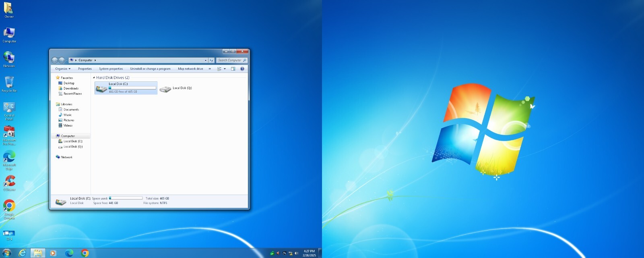This screenshot has height=258, width=644.
Task: Launch Windows Media Player from the taskbar
Action: click(x=53, y=253)
